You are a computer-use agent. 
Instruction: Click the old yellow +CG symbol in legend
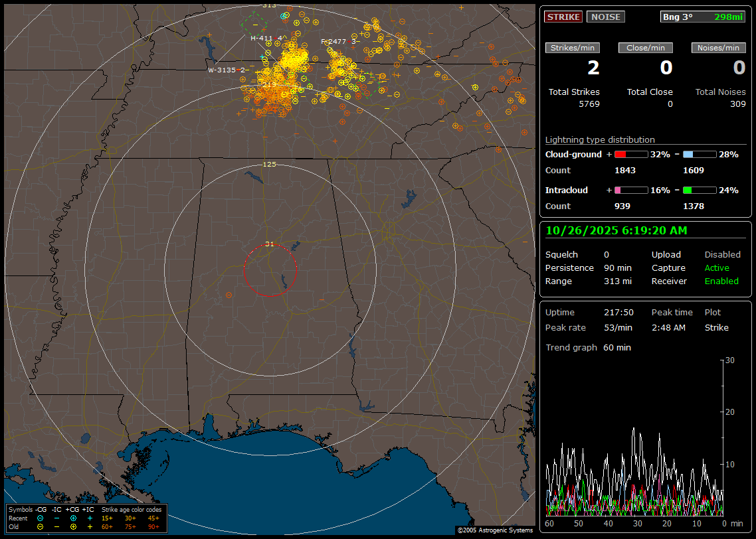click(x=73, y=526)
